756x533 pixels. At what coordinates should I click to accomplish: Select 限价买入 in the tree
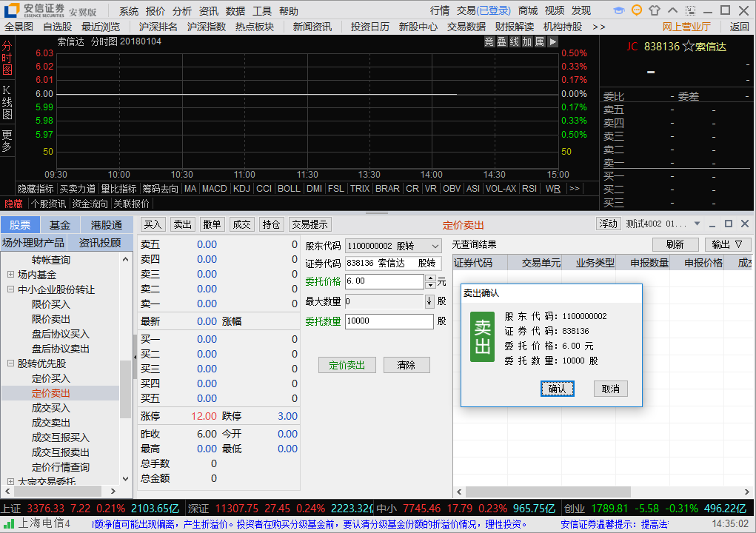(x=51, y=304)
